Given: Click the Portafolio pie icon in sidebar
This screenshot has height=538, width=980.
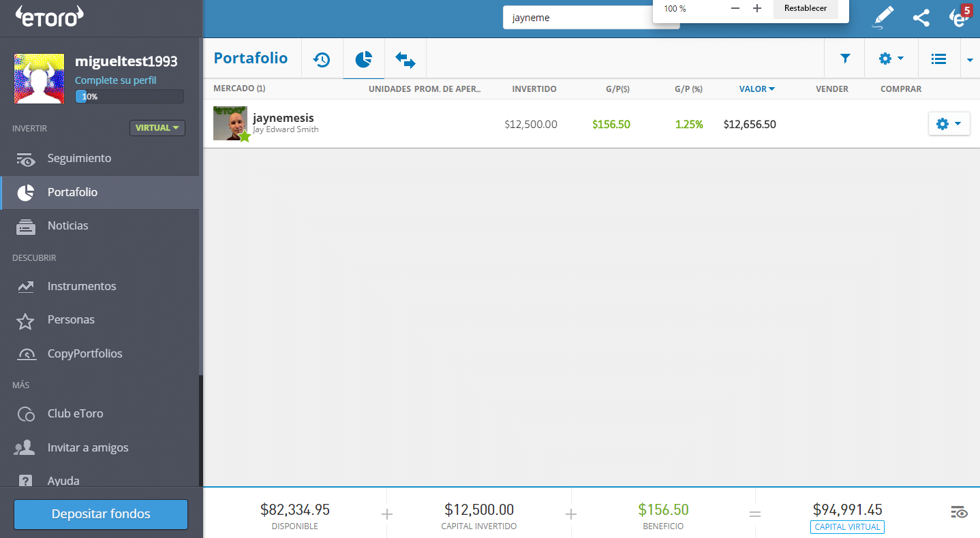Looking at the screenshot, I should coord(26,193).
